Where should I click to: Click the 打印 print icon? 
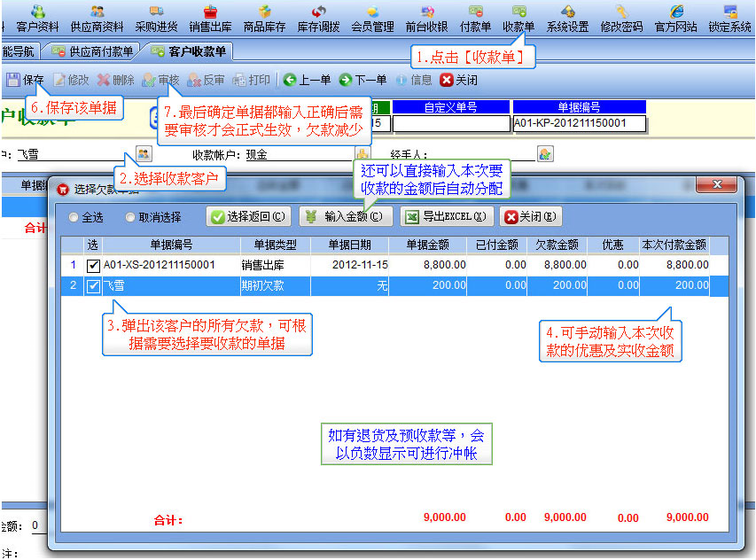(238, 80)
